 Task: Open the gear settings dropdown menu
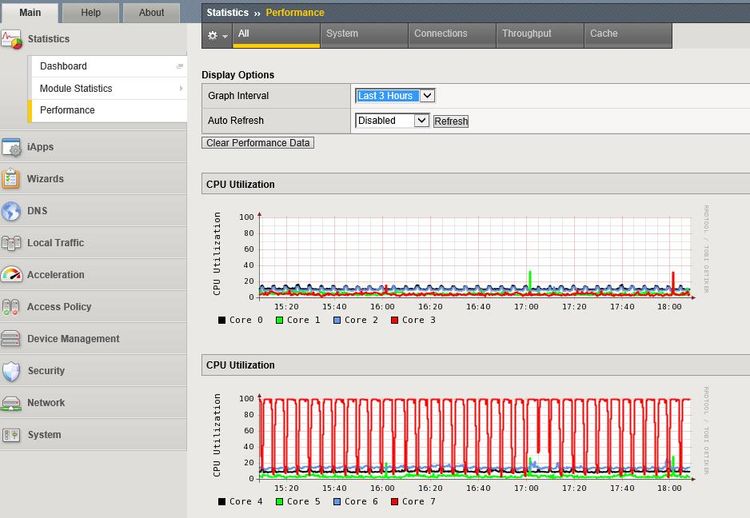[x=216, y=34]
